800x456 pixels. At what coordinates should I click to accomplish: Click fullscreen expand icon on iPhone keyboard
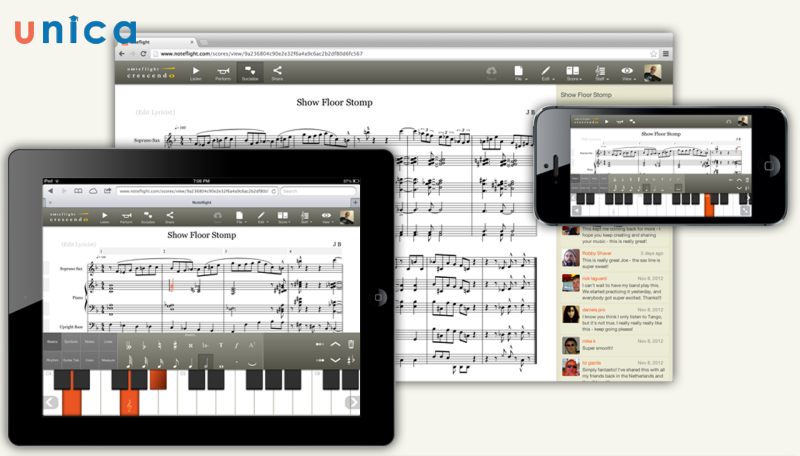click(745, 210)
